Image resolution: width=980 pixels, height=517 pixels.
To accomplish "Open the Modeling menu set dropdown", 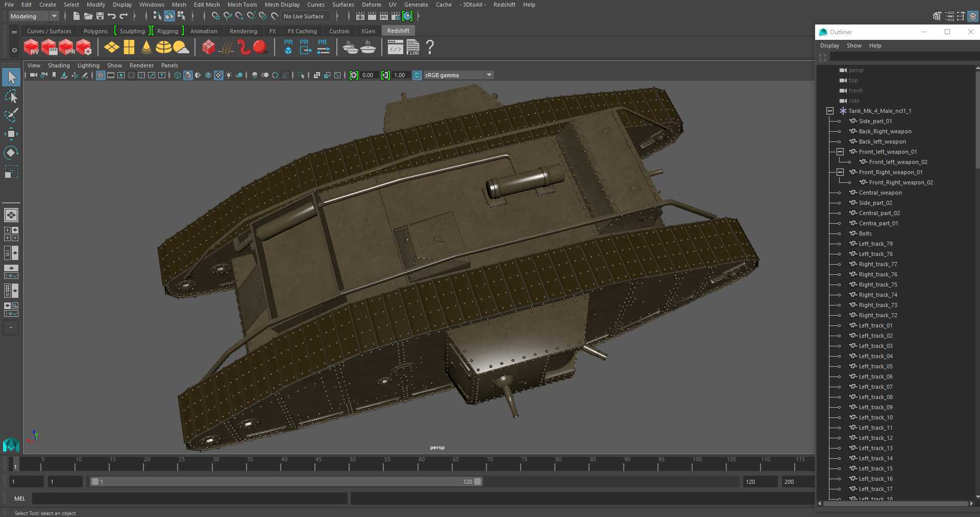I will 34,16.
